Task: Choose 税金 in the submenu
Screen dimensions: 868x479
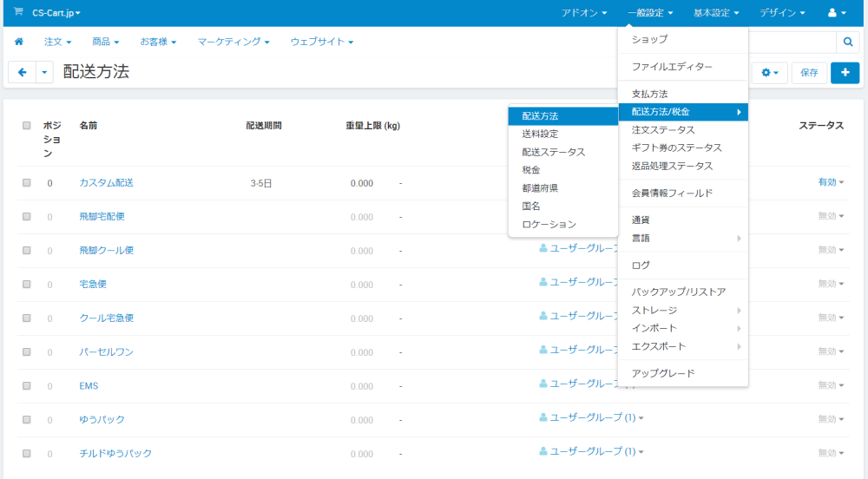Action: pos(563,170)
